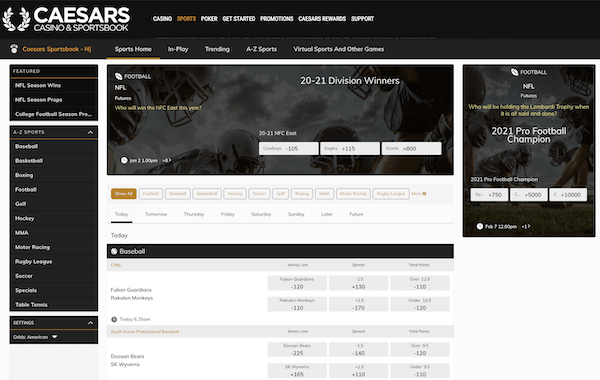Screen dimensions: 600x380
Task: Click the football icon on the Pro Football Champion card
Action: pyautogui.click(x=514, y=72)
